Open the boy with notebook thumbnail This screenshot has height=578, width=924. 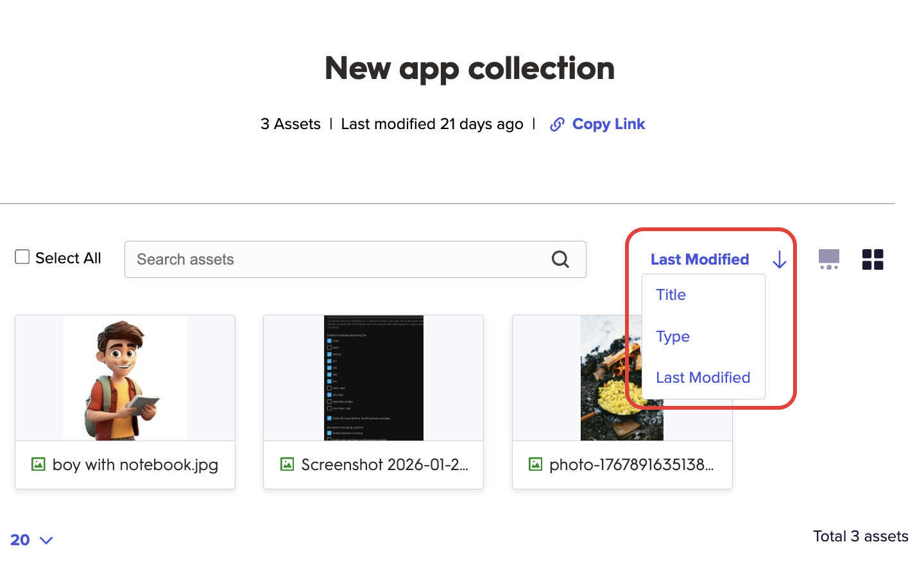[125, 378]
